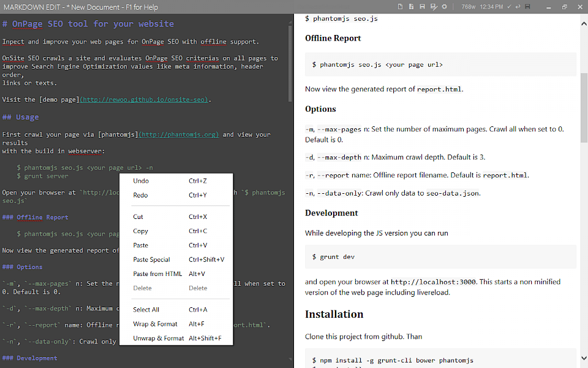Image resolution: width=588 pixels, height=368 pixels.
Task: Click 'seo-data.json' text in preview
Action: pyautogui.click(x=453, y=193)
